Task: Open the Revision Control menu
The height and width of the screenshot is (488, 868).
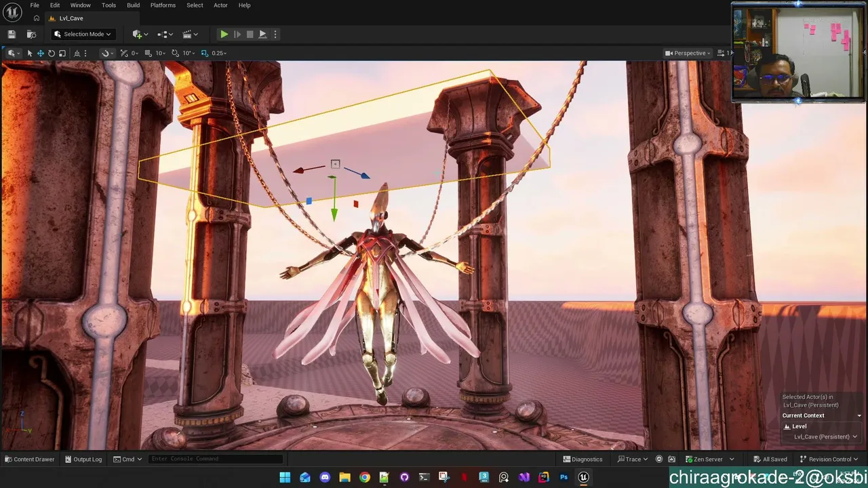Action: [x=829, y=459]
